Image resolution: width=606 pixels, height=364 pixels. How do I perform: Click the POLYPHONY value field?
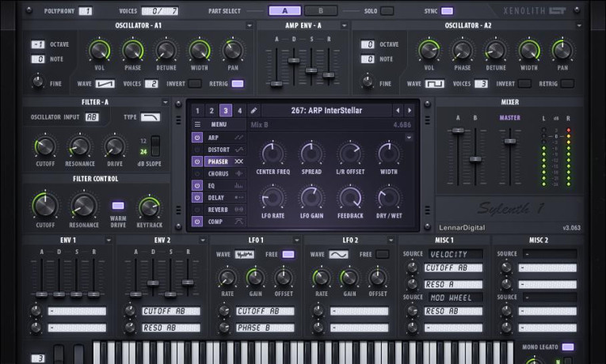pyautogui.click(x=86, y=11)
